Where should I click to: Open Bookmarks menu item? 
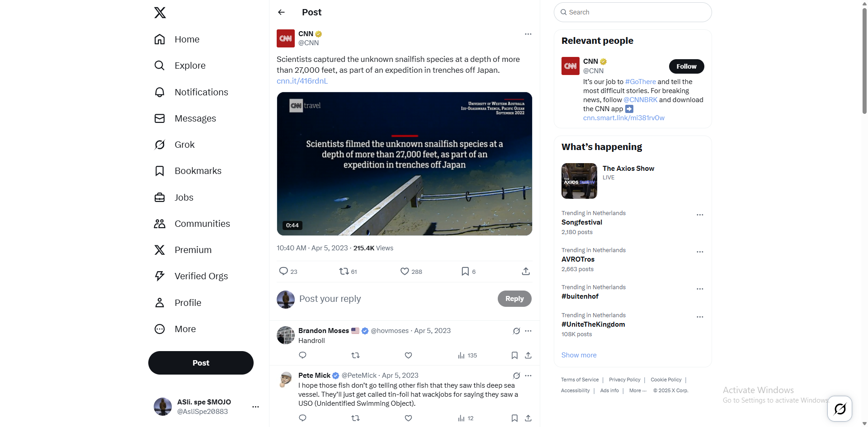[198, 171]
